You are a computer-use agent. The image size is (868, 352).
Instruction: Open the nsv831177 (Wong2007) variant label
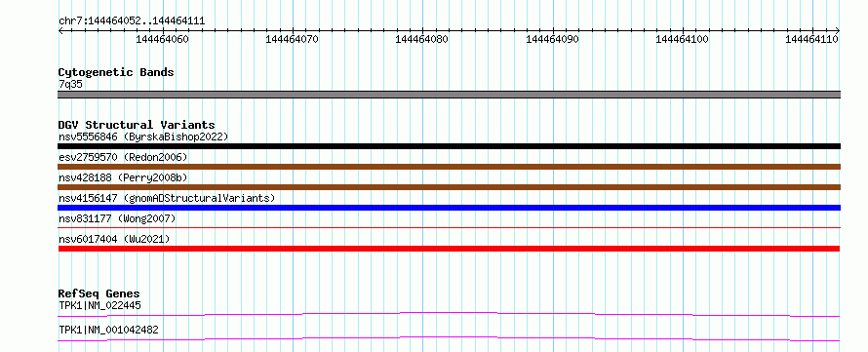click(117, 218)
